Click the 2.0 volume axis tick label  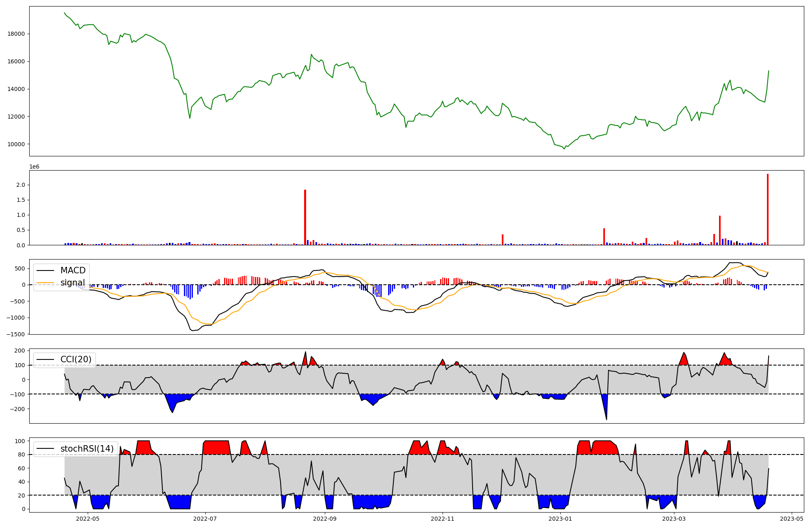(x=21, y=185)
